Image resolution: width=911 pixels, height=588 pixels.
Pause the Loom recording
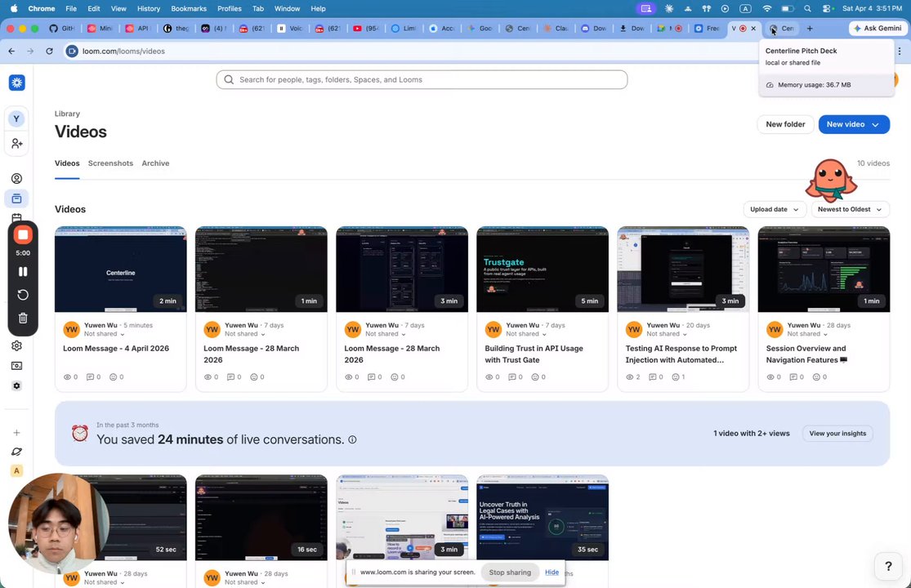pyautogui.click(x=23, y=272)
